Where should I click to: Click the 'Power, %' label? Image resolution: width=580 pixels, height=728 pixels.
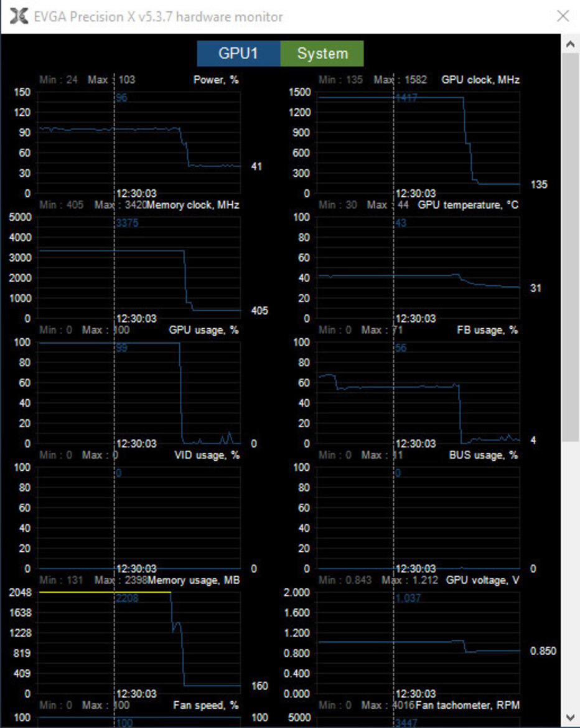(216, 80)
